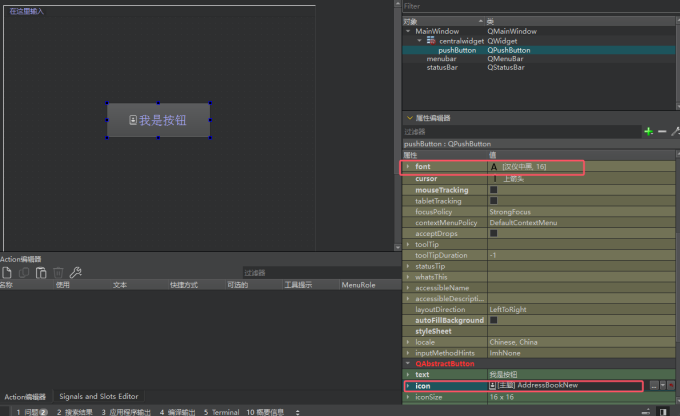Click the New action icon in Action editor
The height and width of the screenshot is (416, 680).
tap(7, 272)
